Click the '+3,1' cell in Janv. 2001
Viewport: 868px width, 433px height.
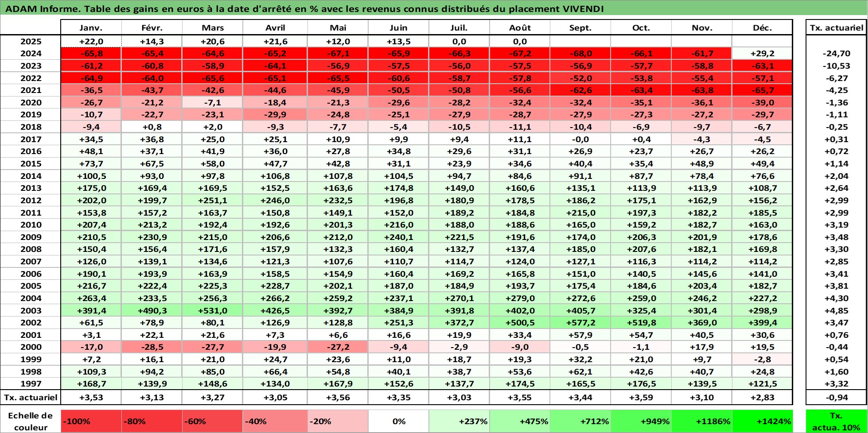91,335
